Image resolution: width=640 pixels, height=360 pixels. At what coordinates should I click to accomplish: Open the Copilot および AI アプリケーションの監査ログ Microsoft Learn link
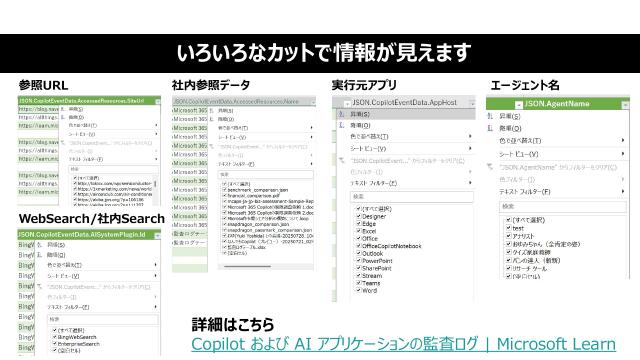[x=403, y=344]
